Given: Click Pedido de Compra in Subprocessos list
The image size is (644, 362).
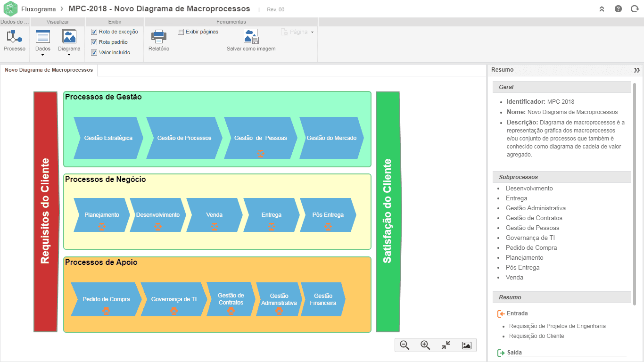Looking at the screenshot, I should coord(531,248).
